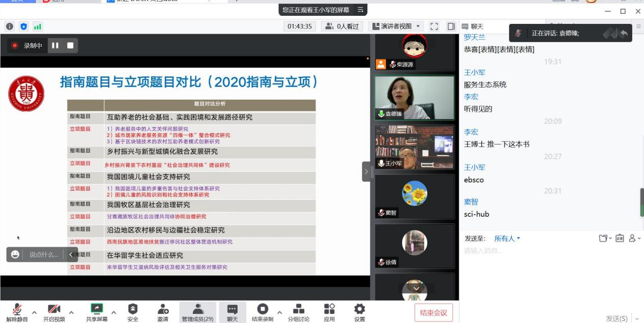Image resolution: width=644 pixels, height=323 pixels.
Task: Expand the 发送至 所有人 recipient dropdown
Action: click(x=507, y=238)
